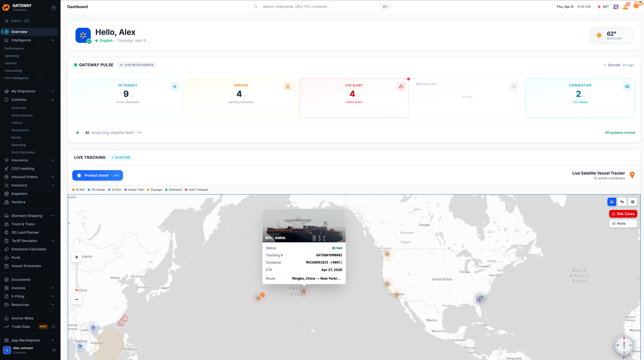Open Trade Data with NEW badge
This screenshot has width=644, height=360.
pyautogui.click(x=20, y=326)
